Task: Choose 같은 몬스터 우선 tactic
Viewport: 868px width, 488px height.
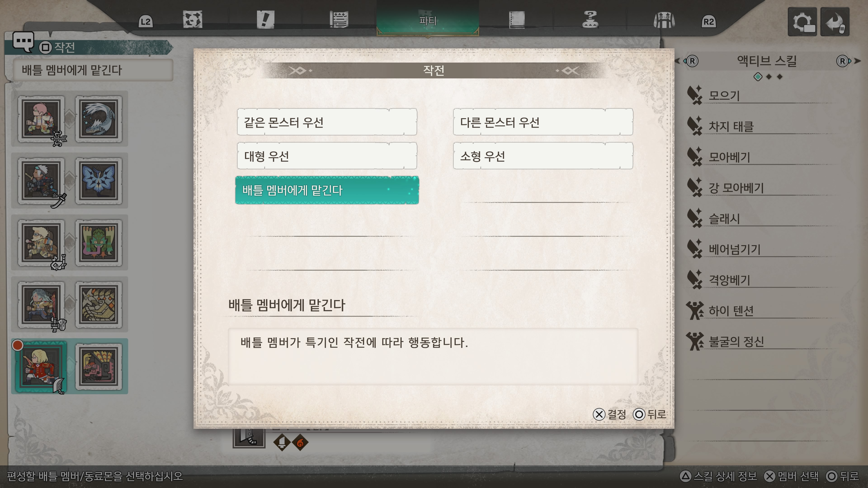Action: 327,122
